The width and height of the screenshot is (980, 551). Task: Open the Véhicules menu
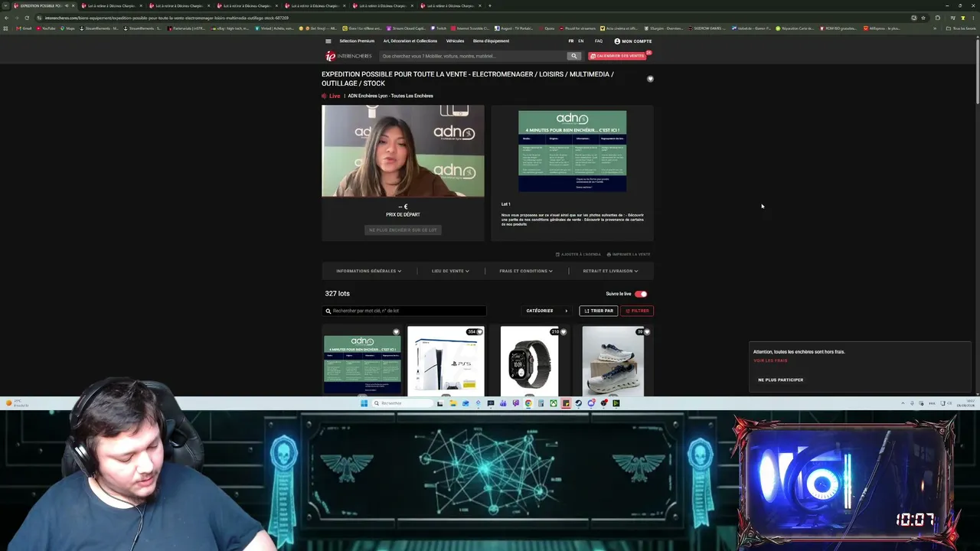455,41
